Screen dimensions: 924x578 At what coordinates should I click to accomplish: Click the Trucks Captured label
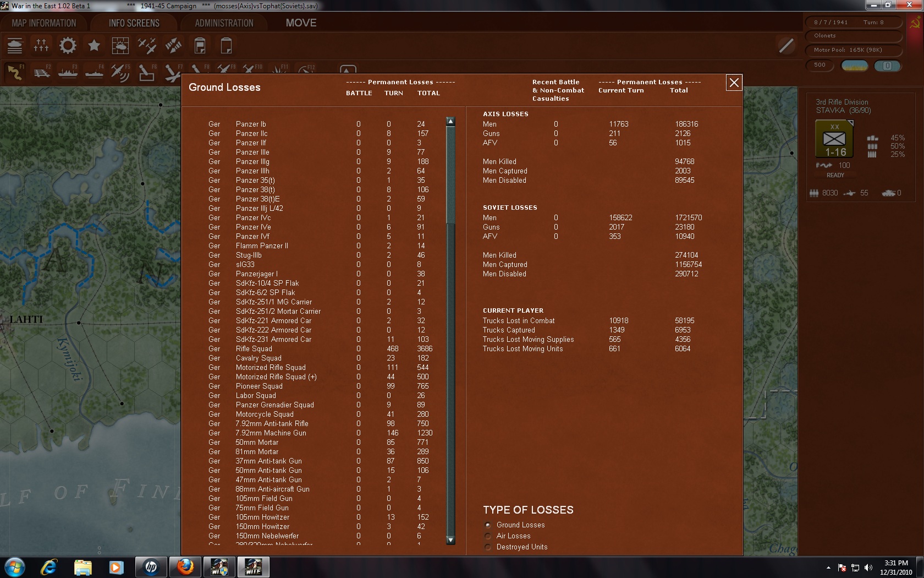[509, 330]
